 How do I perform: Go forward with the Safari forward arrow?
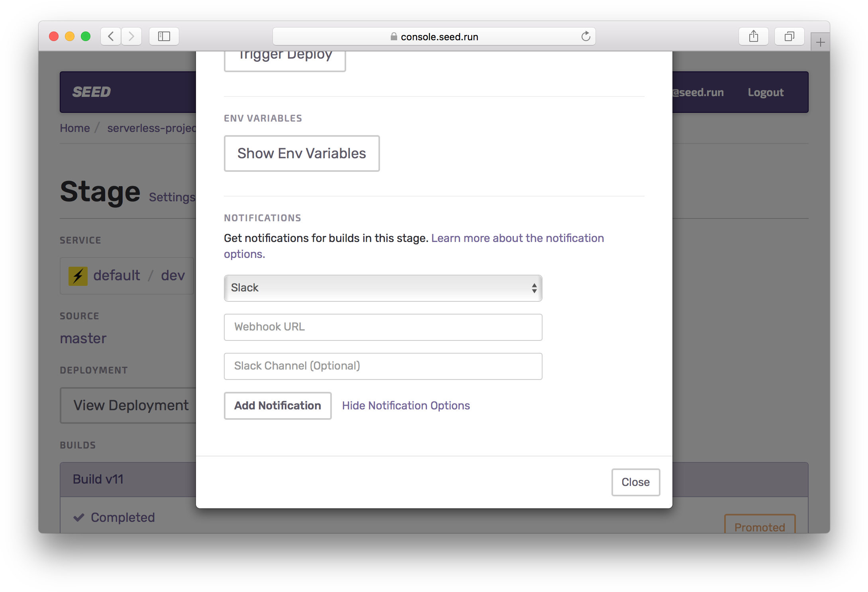click(131, 37)
